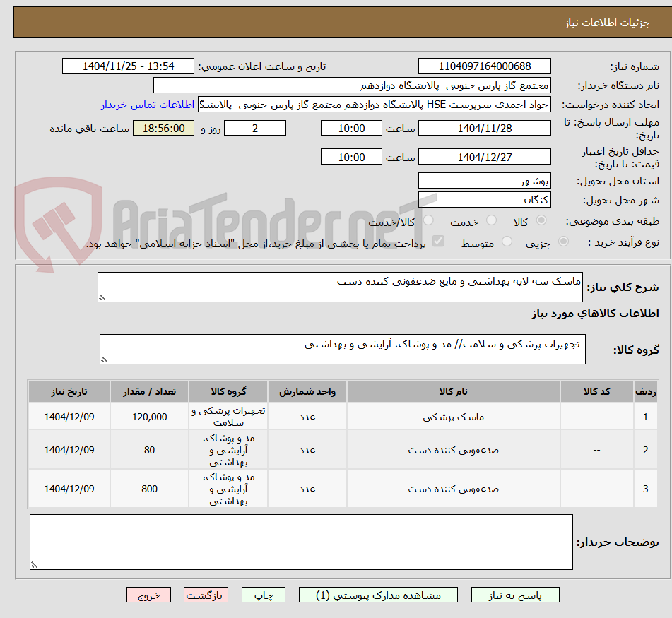Click the شرح کلی نیاز text area
The image size is (672, 618).
340,287
